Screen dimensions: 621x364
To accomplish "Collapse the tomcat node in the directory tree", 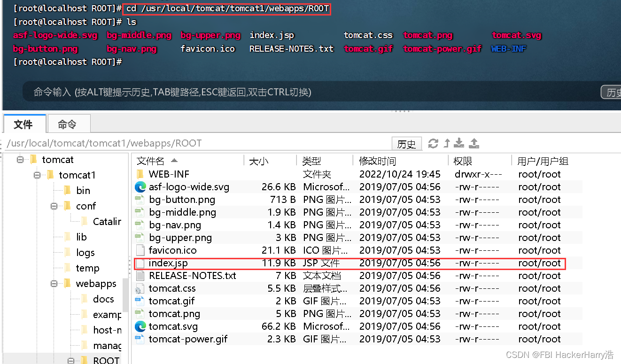I will click(x=20, y=160).
